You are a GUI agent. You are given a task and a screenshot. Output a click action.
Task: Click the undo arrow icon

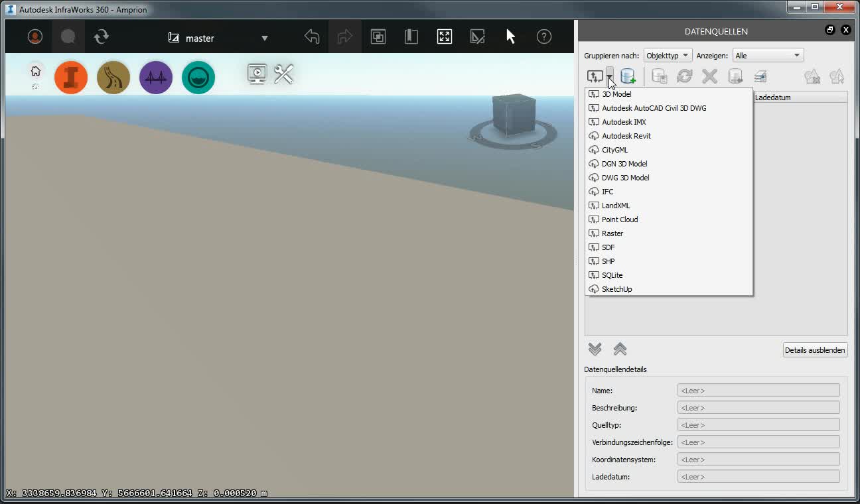312,37
